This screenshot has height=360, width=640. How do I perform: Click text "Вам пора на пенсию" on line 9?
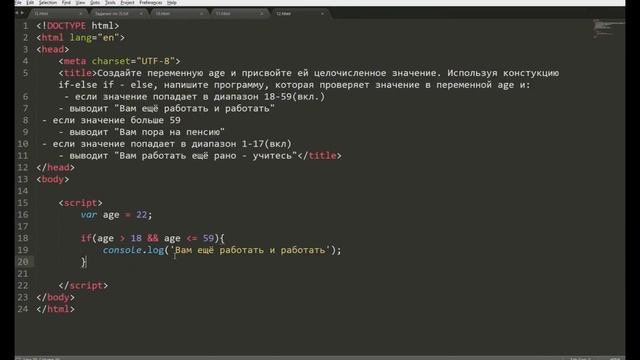[x=169, y=132]
